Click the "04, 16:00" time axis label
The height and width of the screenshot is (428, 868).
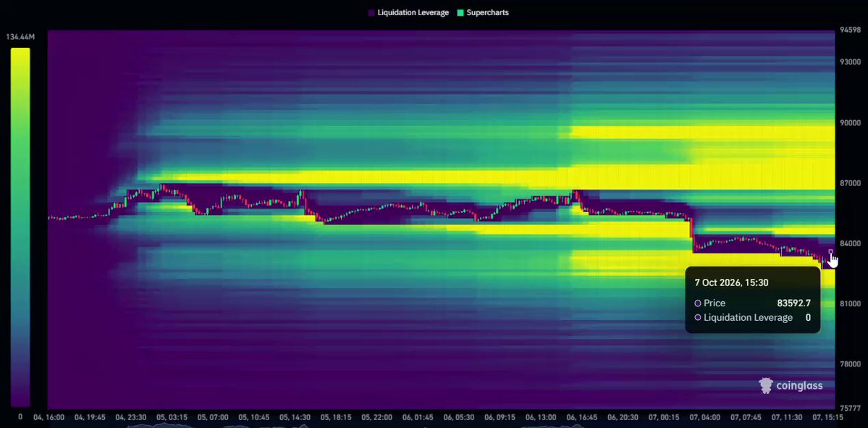click(49, 417)
